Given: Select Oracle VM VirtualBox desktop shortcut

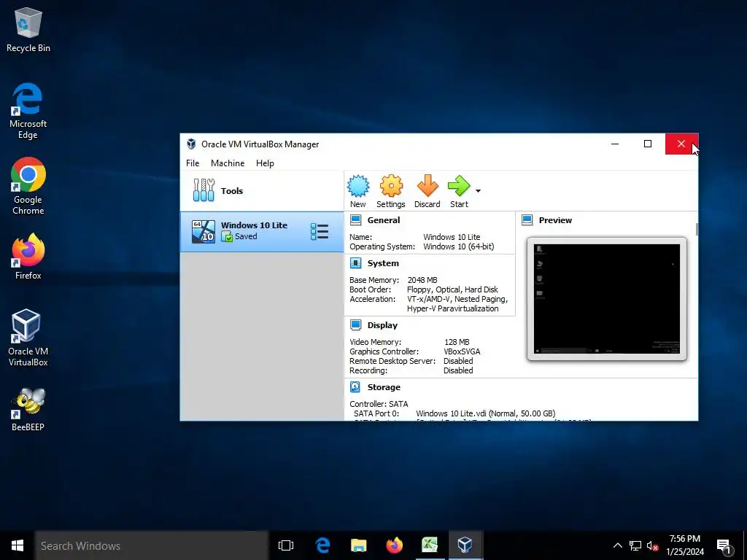Looking at the screenshot, I should pos(28,338).
